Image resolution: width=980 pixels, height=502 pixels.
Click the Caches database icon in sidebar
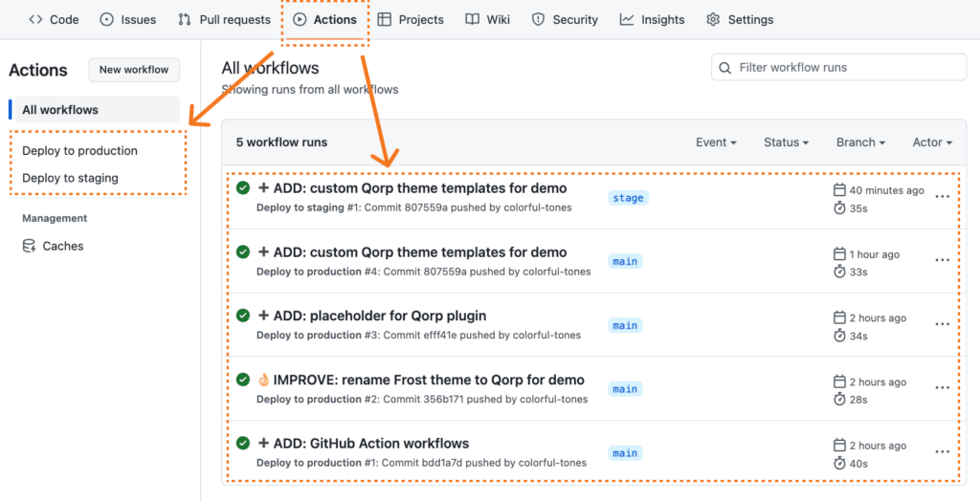pos(29,246)
